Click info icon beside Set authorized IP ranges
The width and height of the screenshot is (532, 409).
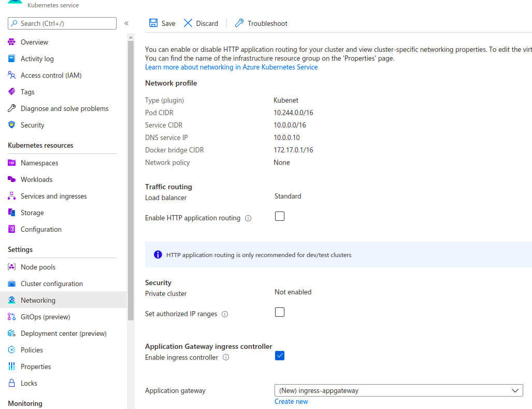tap(225, 314)
